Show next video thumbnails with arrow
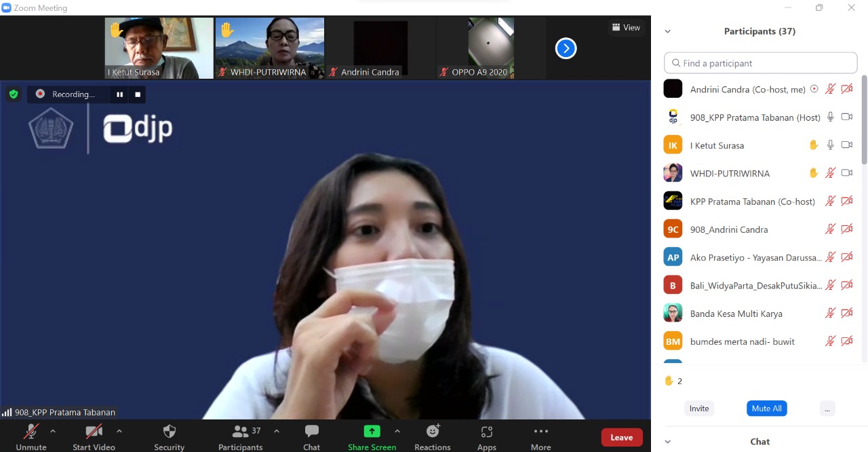 pos(566,48)
